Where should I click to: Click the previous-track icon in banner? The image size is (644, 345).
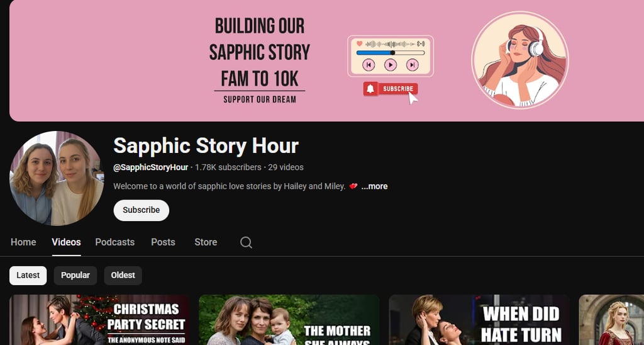(369, 65)
